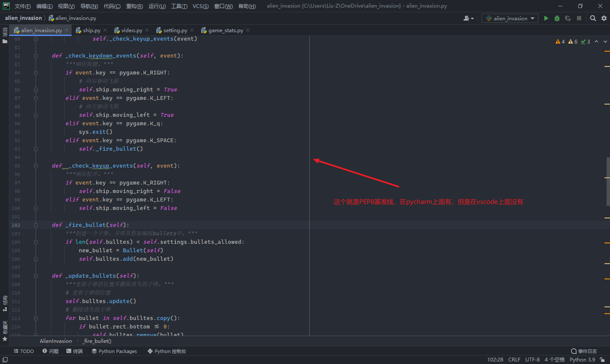Image resolution: width=610 pixels, height=364 pixels.
Task: Open the 工具(T) menu
Action: (179, 6)
